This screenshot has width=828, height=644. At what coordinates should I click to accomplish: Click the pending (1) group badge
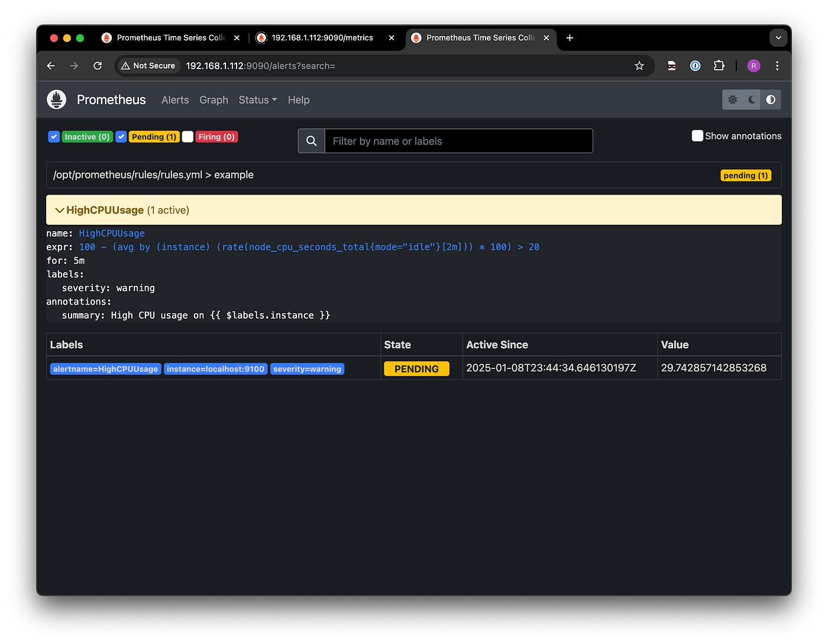[x=746, y=176]
